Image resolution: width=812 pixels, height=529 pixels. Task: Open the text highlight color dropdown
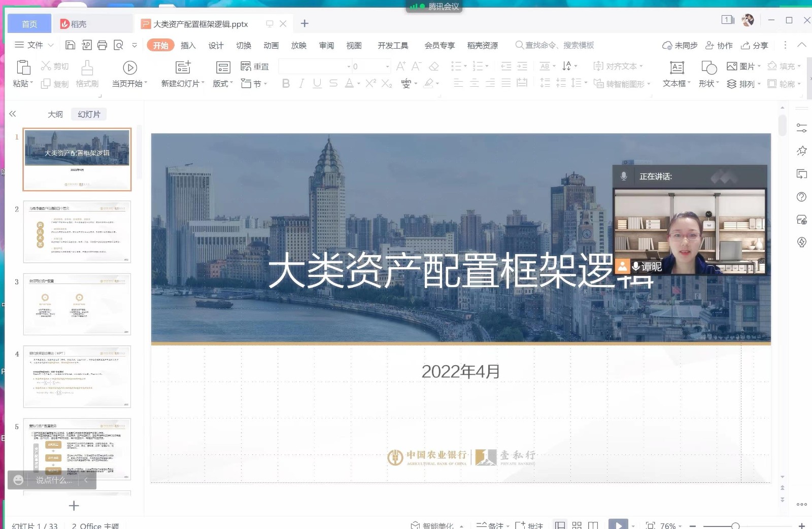pyautogui.click(x=437, y=84)
